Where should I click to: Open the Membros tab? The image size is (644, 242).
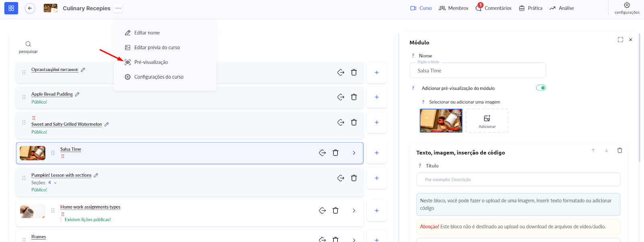point(454,8)
